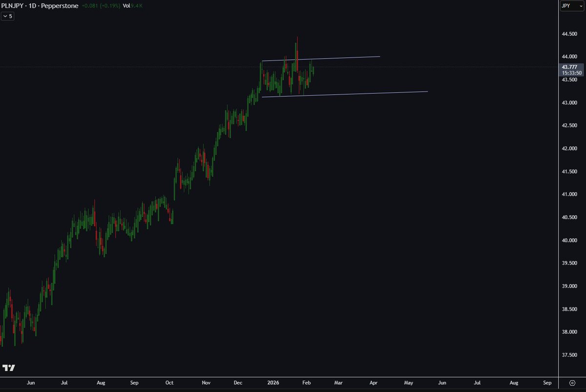This screenshot has width=586, height=392.
Task: Click the 15:33:50 bar countdown
Action: [571, 73]
